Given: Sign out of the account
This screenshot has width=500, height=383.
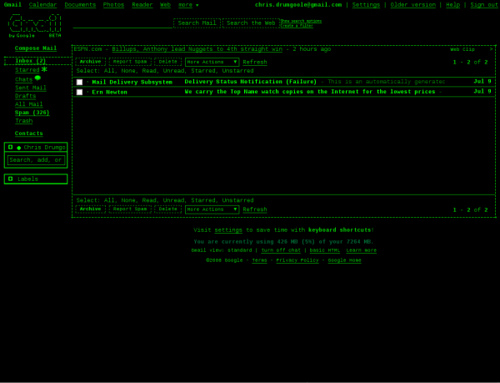Looking at the screenshot, I should point(484,5).
